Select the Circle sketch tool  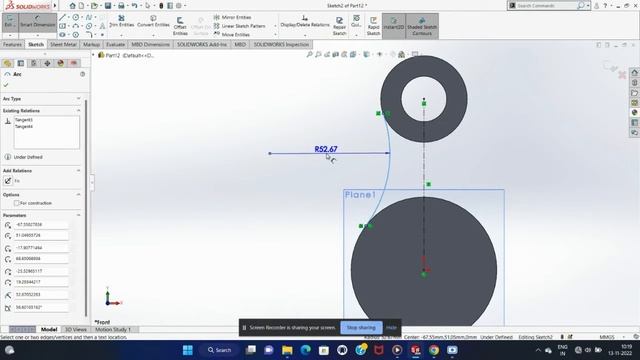click(x=76, y=18)
